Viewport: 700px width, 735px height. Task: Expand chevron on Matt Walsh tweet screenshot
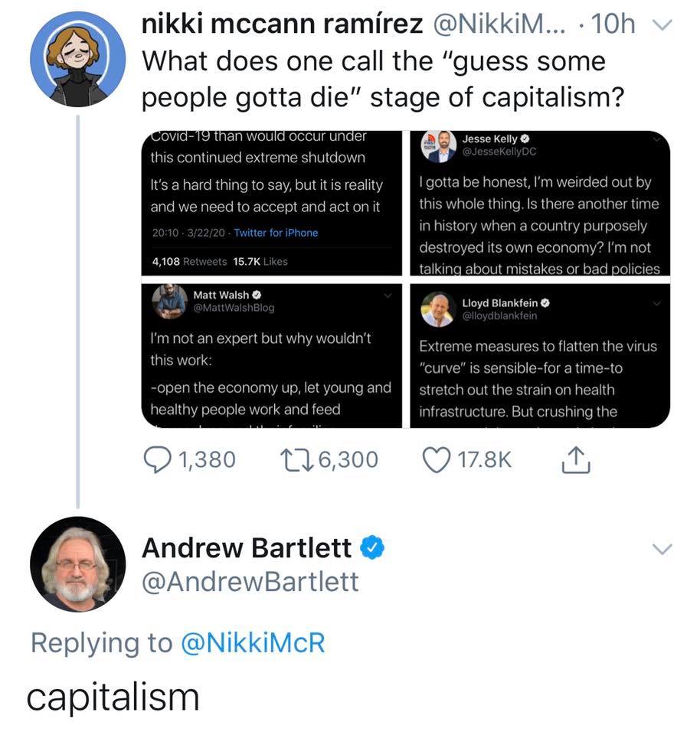(388, 295)
